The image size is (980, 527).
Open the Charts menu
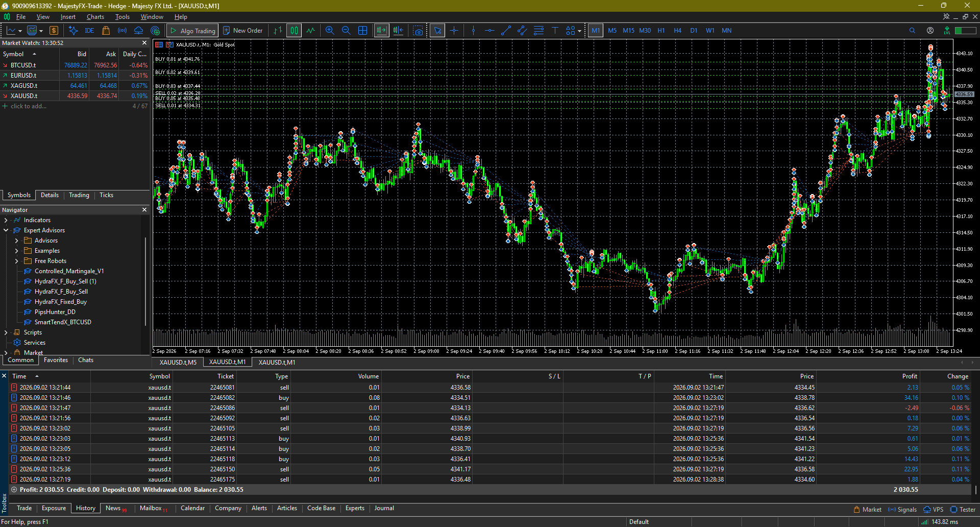click(x=95, y=17)
